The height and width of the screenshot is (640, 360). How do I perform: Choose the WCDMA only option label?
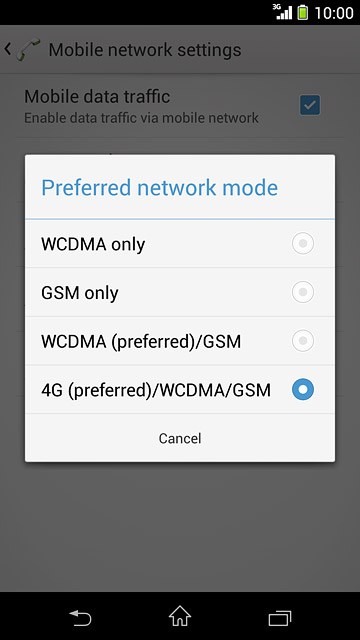(93, 244)
